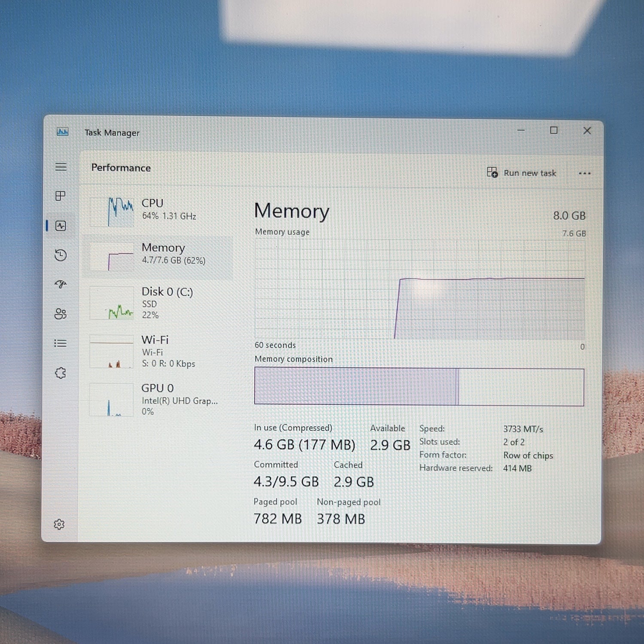The height and width of the screenshot is (644, 644).
Task: Open the Details list icon
Action: point(61,343)
